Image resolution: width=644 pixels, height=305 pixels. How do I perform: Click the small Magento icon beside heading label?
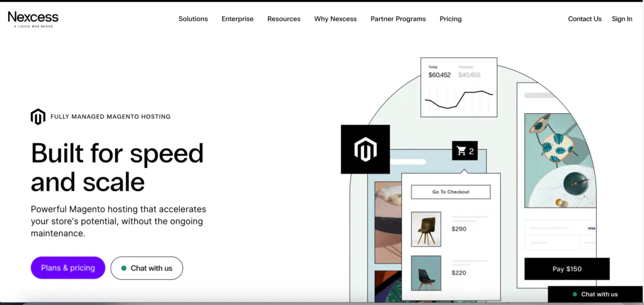[38, 116]
